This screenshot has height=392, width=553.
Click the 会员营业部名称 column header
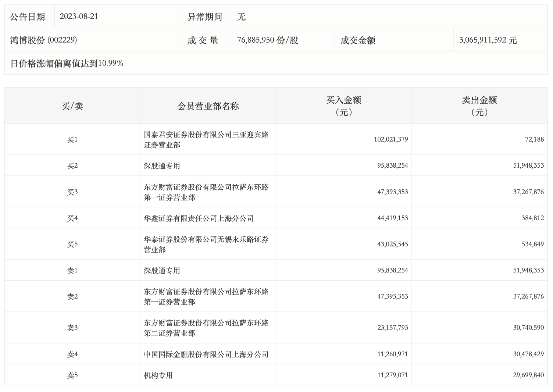(208, 106)
